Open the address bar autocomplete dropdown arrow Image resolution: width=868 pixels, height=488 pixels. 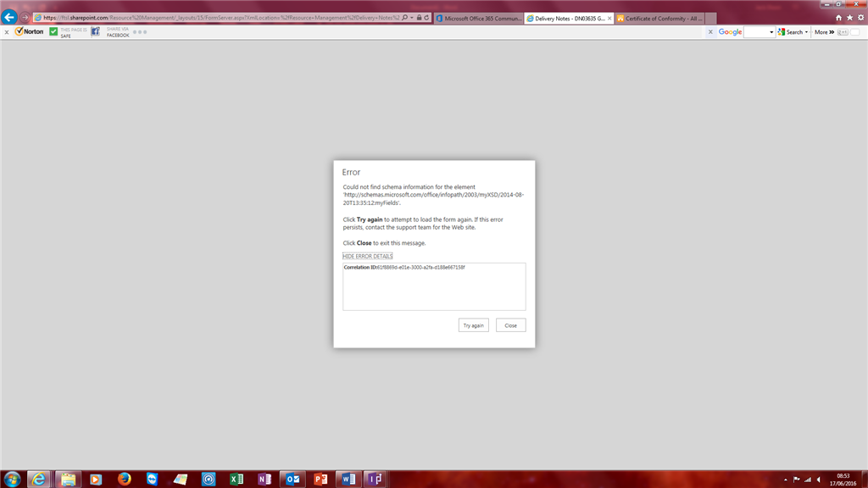coord(412,18)
